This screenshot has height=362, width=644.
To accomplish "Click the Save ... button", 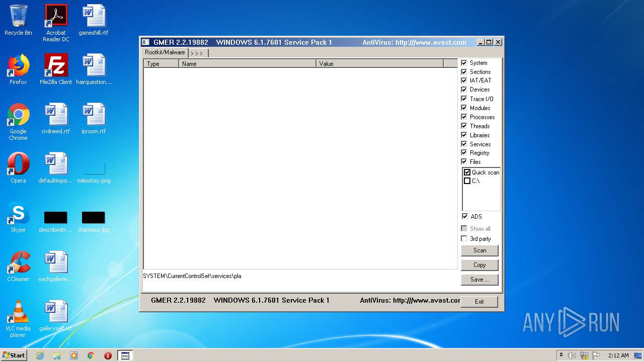I will tap(479, 280).
